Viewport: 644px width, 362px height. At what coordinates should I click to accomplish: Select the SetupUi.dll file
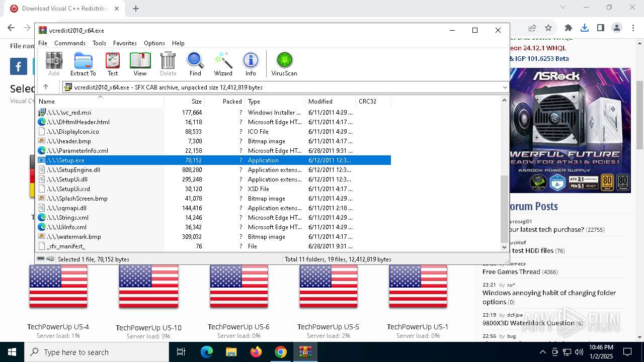click(213, 179)
